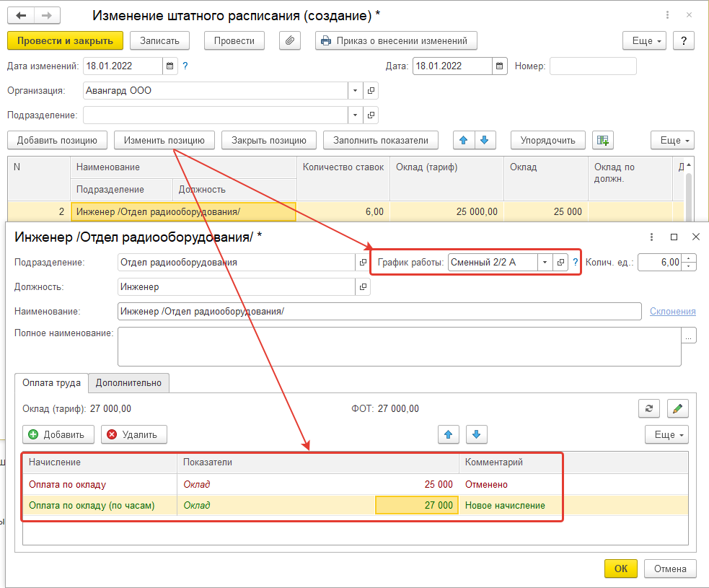Click into the Номер input field
The height and width of the screenshot is (588, 709).
coord(592,66)
